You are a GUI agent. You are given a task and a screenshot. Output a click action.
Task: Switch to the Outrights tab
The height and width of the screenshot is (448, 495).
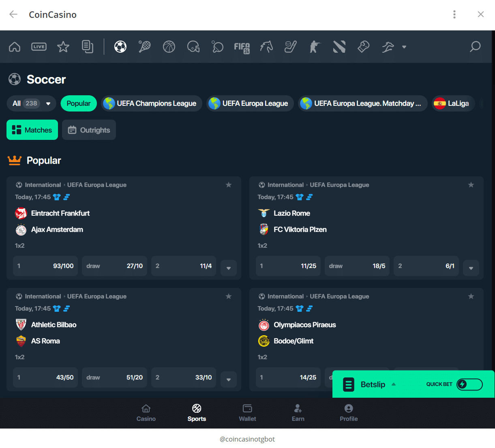[89, 130]
